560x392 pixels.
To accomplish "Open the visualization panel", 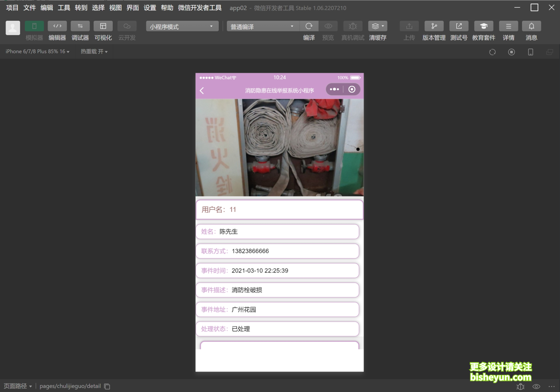I will point(103,26).
